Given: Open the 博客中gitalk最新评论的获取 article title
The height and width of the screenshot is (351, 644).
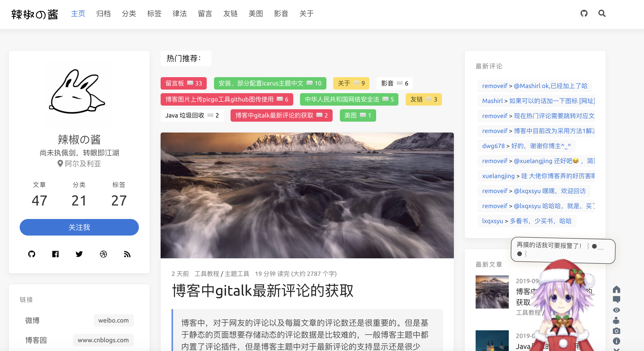Looking at the screenshot, I should pyautogui.click(x=263, y=290).
